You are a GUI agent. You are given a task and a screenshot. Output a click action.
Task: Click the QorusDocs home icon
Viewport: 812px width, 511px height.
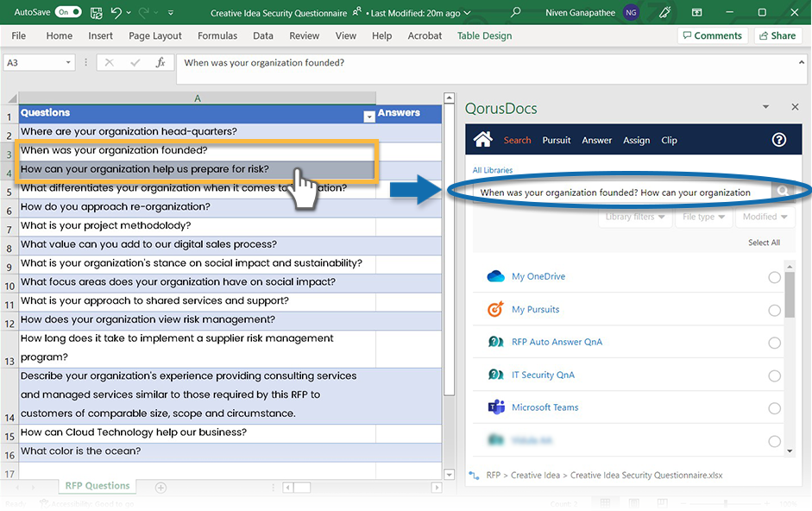point(482,140)
